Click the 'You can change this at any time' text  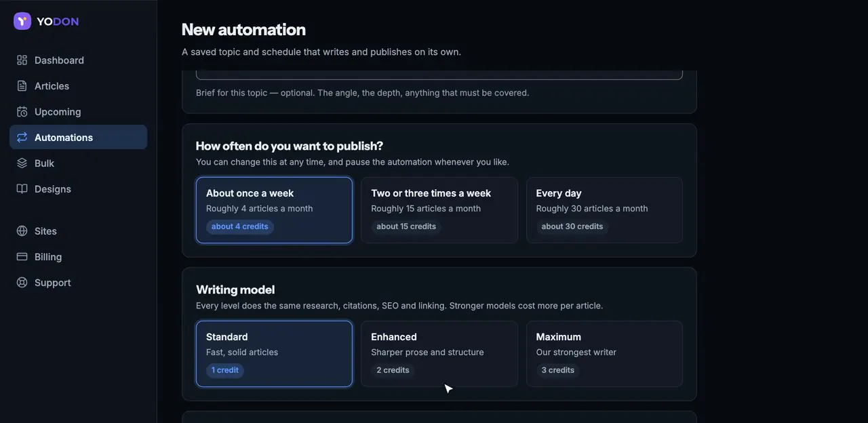click(353, 162)
